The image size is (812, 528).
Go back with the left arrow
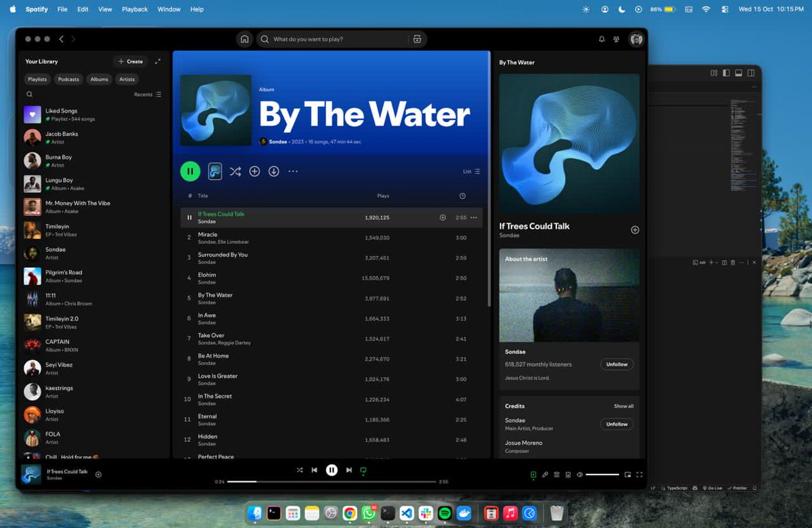point(61,39)
